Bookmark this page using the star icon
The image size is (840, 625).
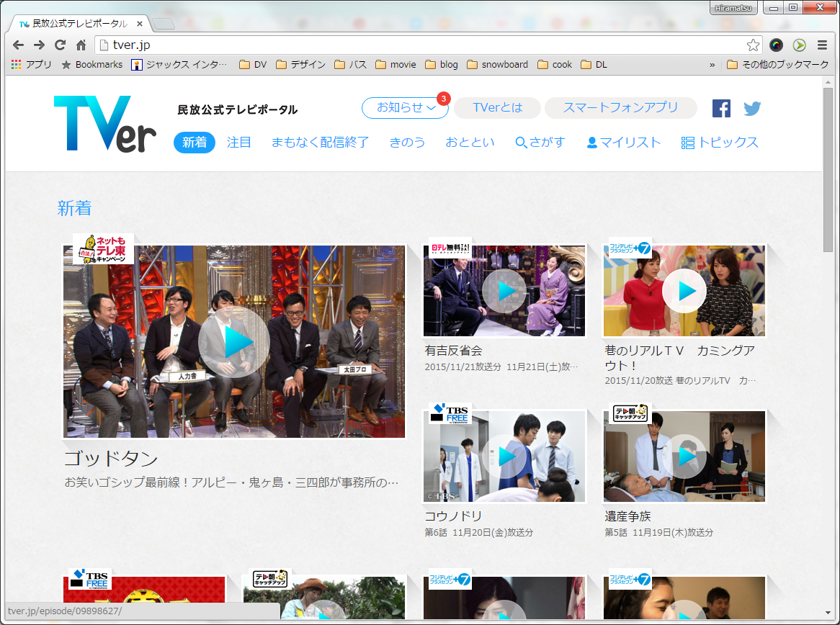pyautogui.click(x=753, y=45)
